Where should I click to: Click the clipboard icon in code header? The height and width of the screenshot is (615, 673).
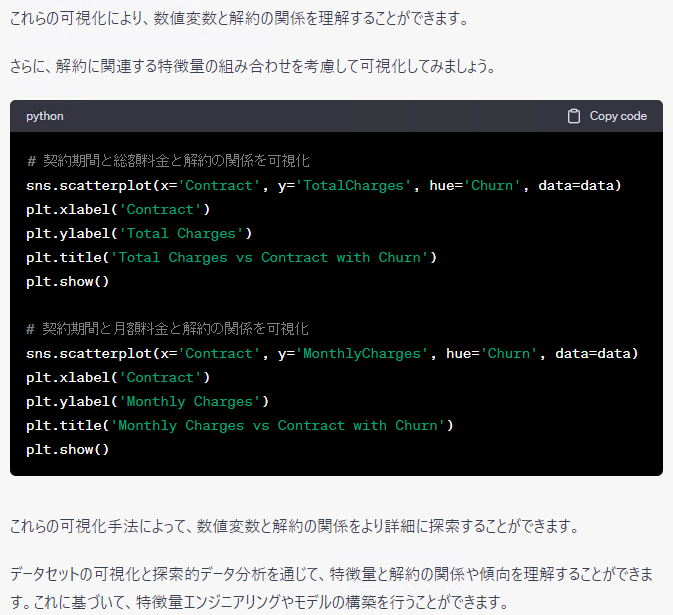click(574, 116)
